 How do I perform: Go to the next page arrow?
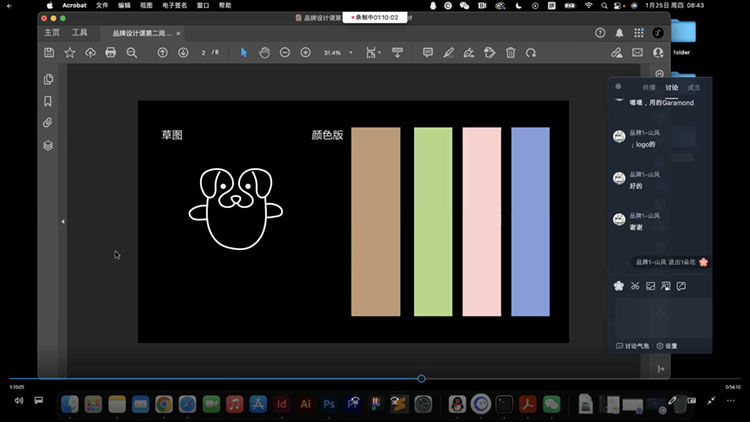[183, 52]
